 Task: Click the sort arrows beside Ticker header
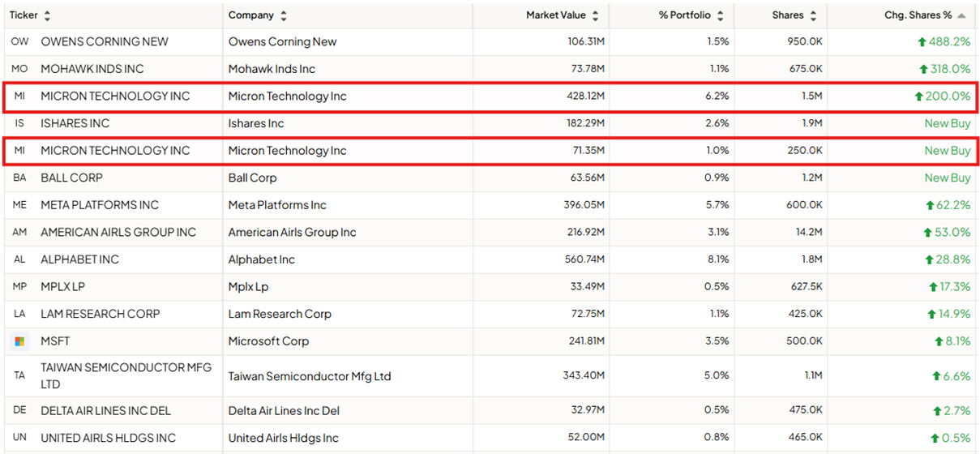[x=47, y=15]
